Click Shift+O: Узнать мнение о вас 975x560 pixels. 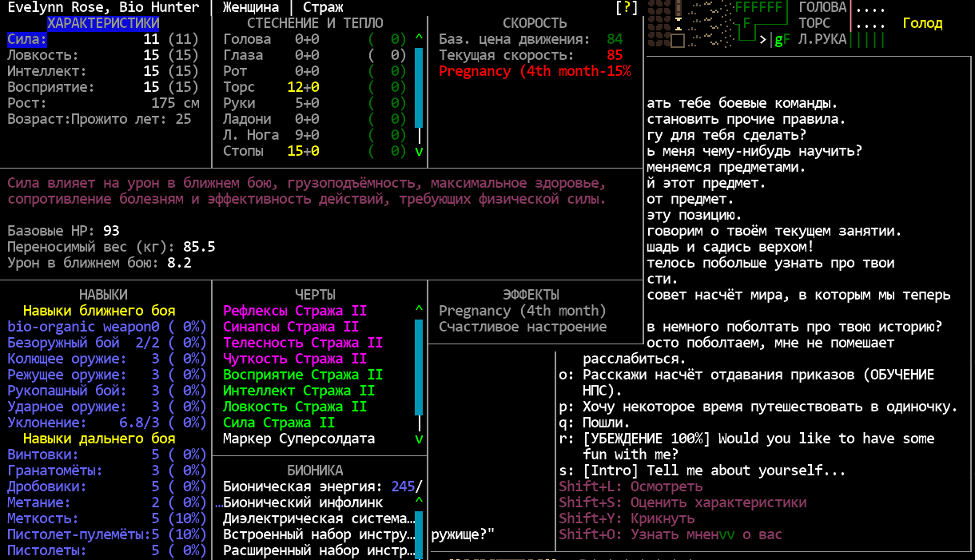pos(671,534)
